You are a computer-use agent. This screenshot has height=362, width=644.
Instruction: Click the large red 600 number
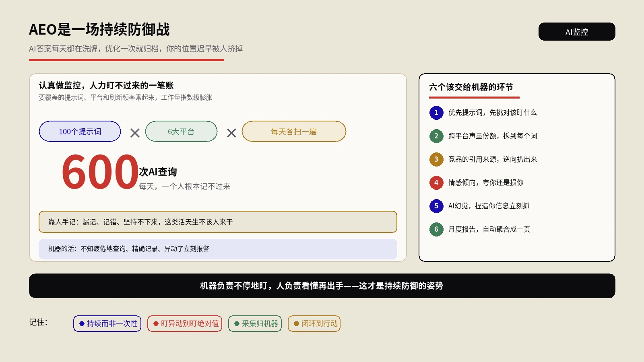[x=100, y=172]
